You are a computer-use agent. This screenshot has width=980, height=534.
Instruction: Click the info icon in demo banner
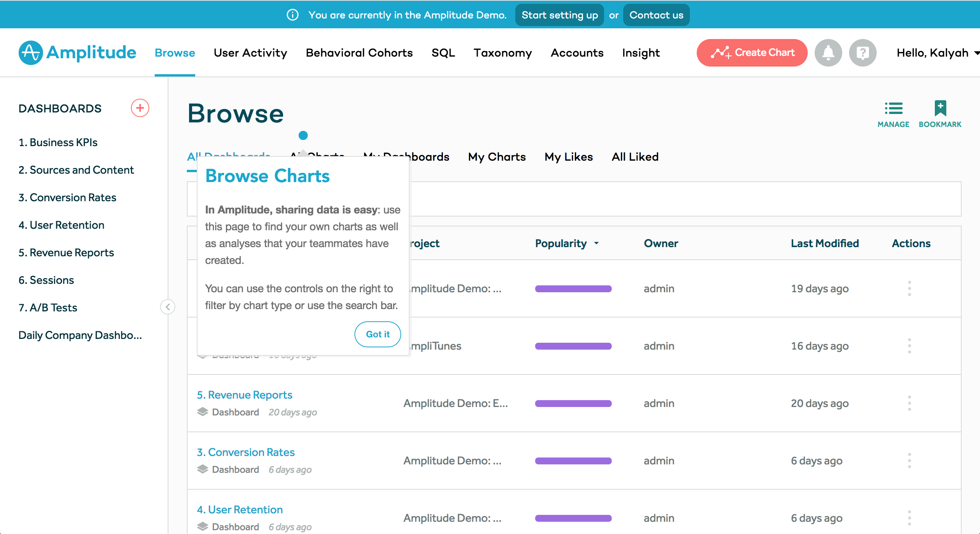point(292,15)
